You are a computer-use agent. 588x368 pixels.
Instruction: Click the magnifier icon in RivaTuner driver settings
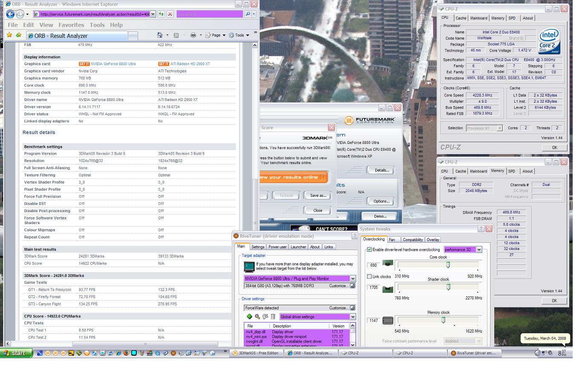coord(257,316)
